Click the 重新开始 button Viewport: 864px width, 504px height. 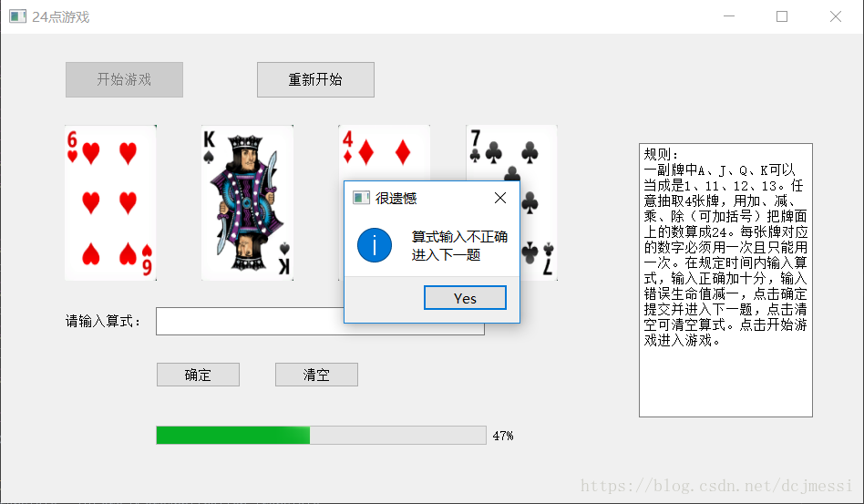click(x=315, y=79)
